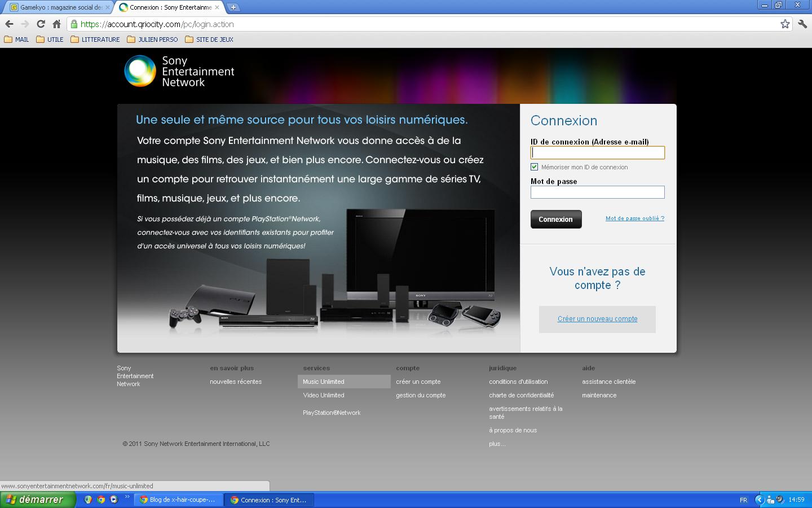This screenshot has height=508, width=812.
Task: Click the browser forward arrow
Action: click(25, 24)
